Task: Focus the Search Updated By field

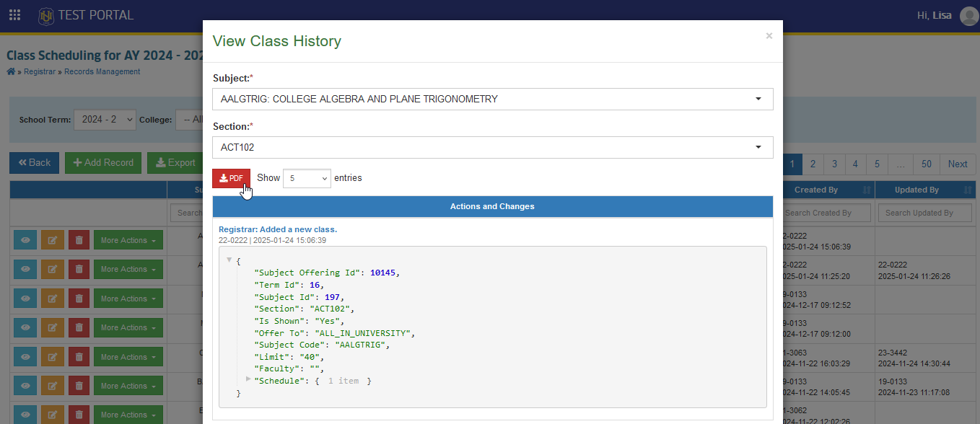Action: click(x=925, y=213)
